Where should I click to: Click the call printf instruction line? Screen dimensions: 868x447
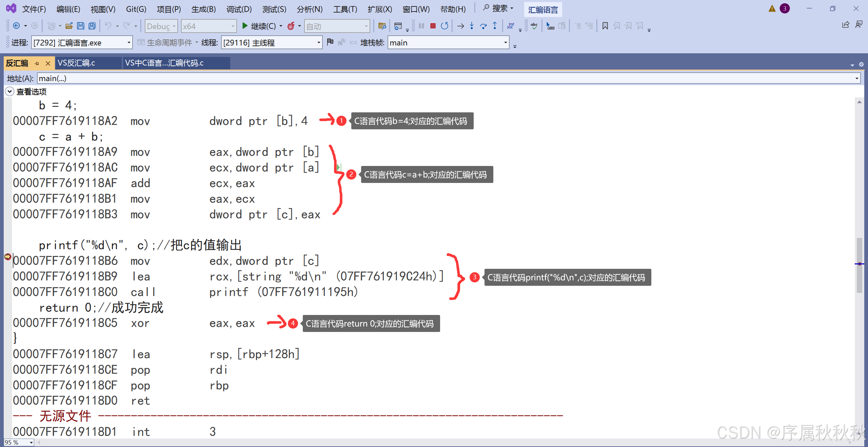click(185, 292)
